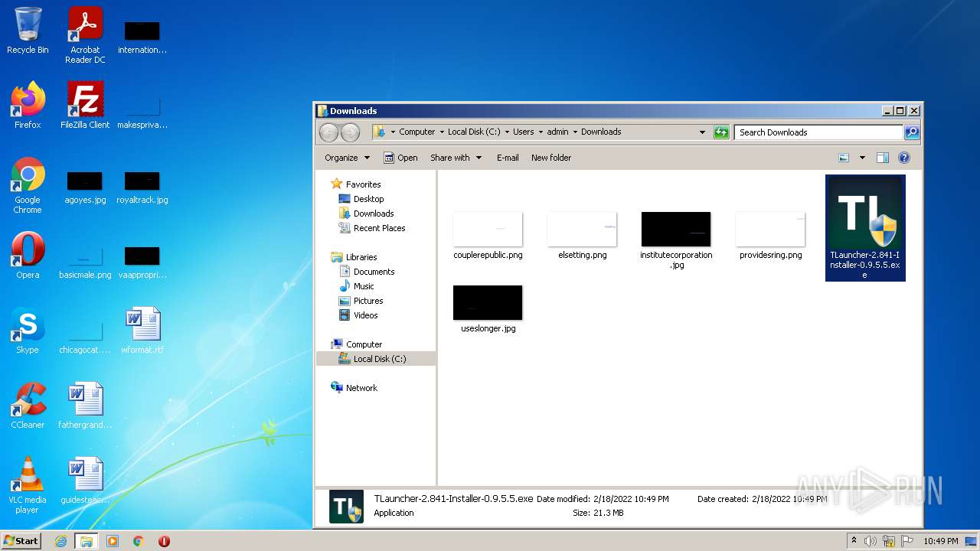Launch Acrobat Reader DC shortcut
The height and width of the screenshot is (551, 980).
click(x=85, y=35)
